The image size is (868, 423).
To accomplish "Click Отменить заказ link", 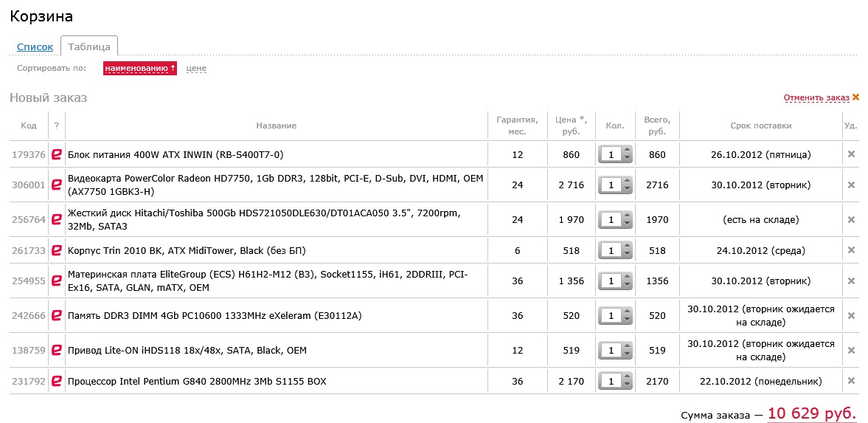I will (x=816, y=97).
